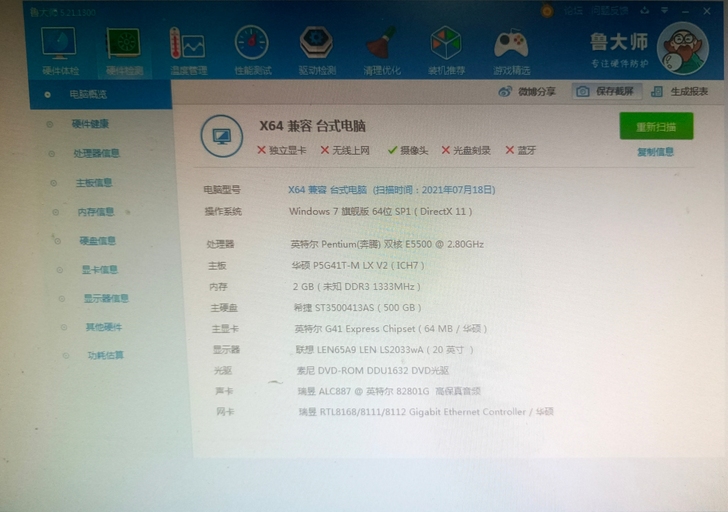Click the G41 Express Chipset graphics value
This screenshot has width=728, height=512.
(390, 329)
